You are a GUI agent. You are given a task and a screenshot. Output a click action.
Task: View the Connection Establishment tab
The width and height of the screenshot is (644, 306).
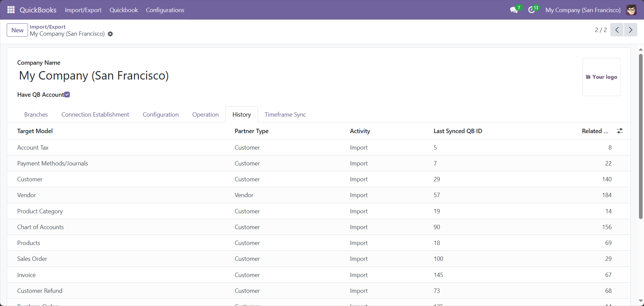pyautogui.click(x=95, y=114)
